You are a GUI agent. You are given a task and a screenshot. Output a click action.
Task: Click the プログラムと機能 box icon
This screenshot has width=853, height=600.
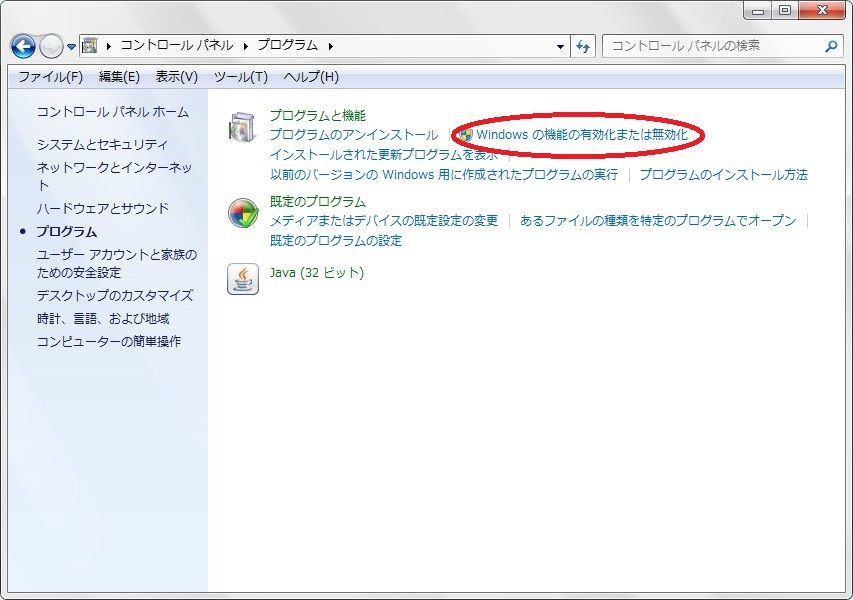(x=243, y=127)
